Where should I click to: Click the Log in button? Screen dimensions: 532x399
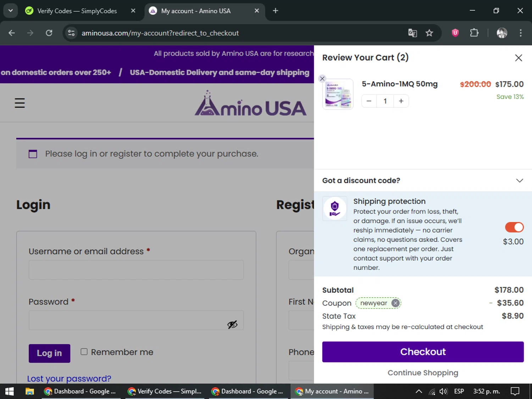[x=49, y=353]
